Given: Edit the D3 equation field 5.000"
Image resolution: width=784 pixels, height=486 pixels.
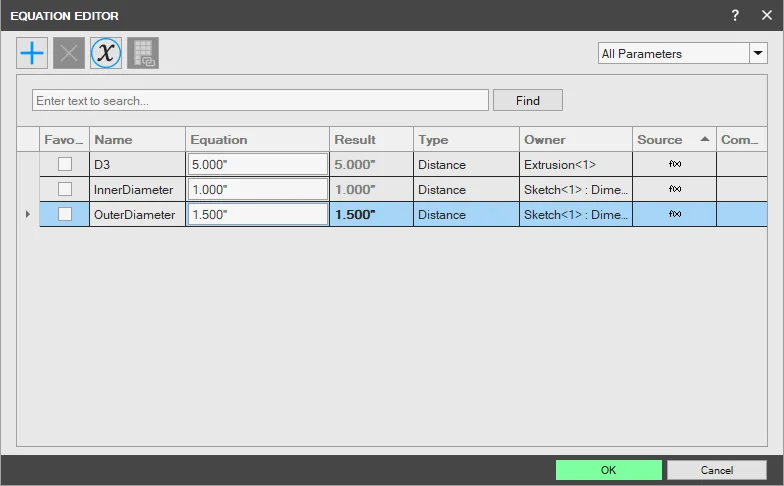Looking at the screenshot, I should click(258, 164).
